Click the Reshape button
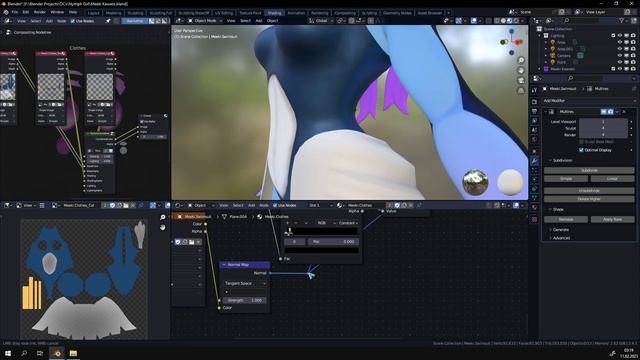 (x=566, y=219)
